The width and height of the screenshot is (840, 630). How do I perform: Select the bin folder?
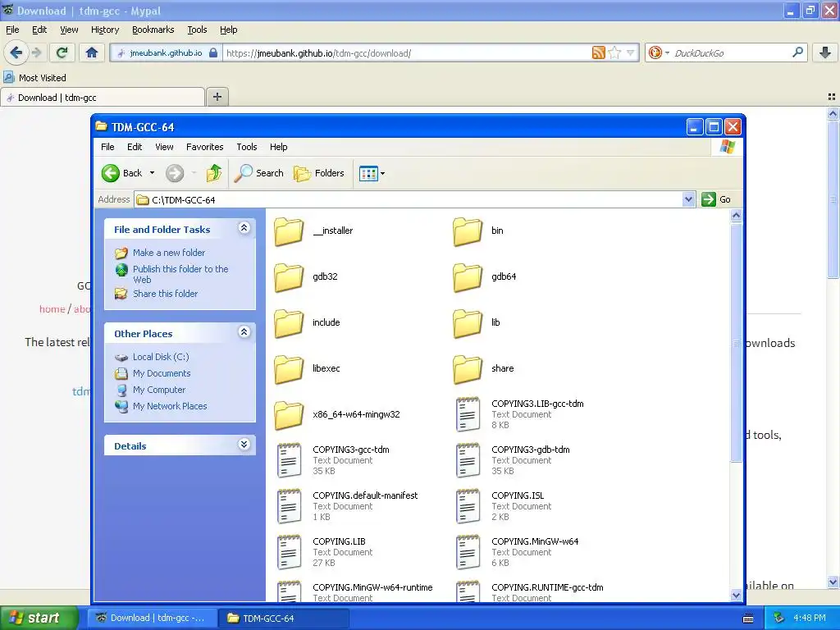pos(478,231)
